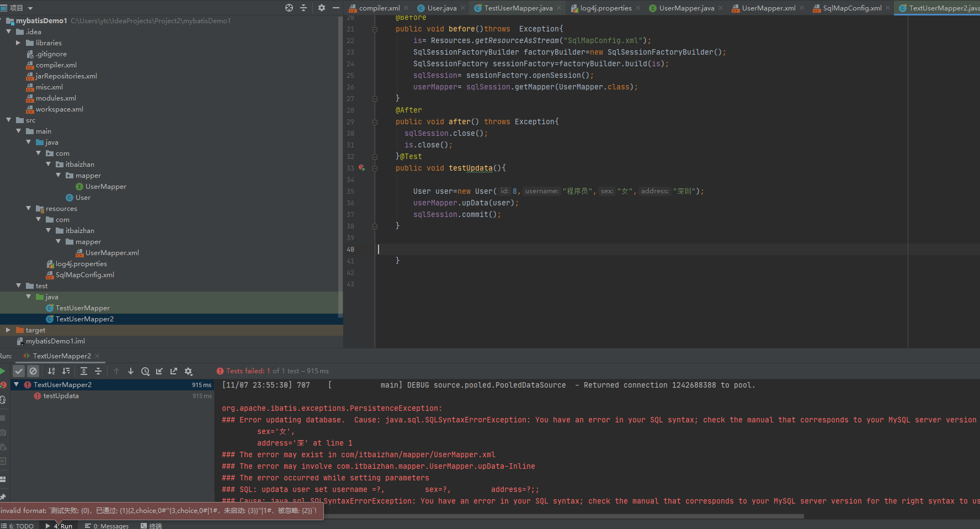This screenshot has width=980, height=529.
Task: Close the TextUserMapper2 run tab
Action: pos(97,356)
